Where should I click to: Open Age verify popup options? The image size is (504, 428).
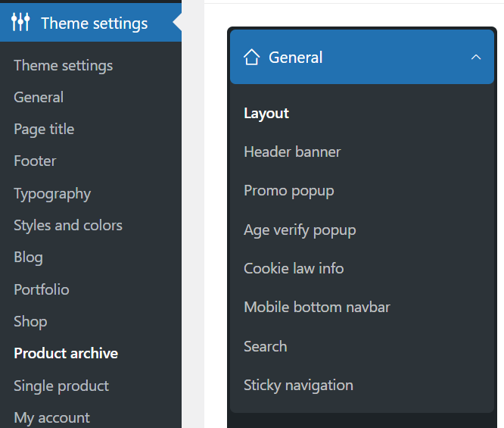[300, 230]
